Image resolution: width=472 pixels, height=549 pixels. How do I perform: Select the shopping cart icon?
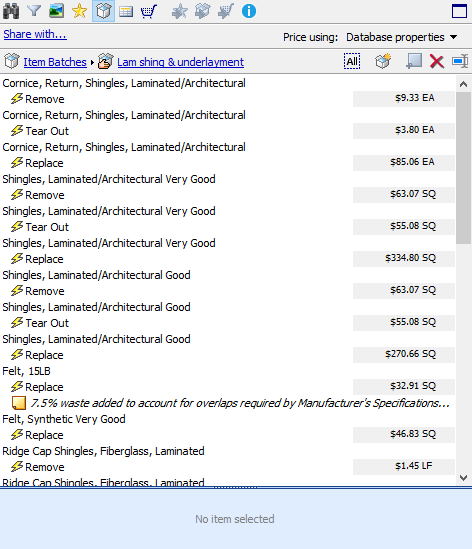pos(149,11)
